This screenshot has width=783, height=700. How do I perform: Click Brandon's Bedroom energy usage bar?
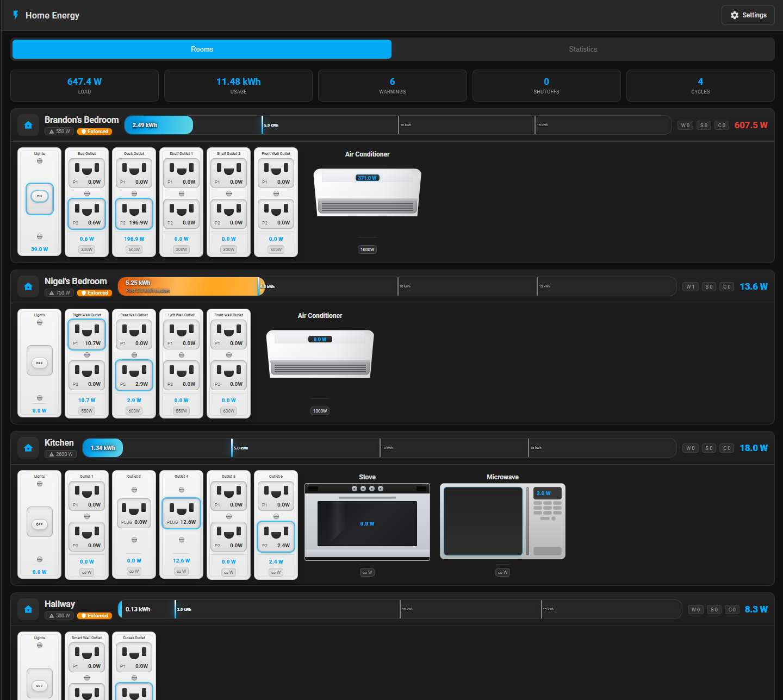point(398,125)
